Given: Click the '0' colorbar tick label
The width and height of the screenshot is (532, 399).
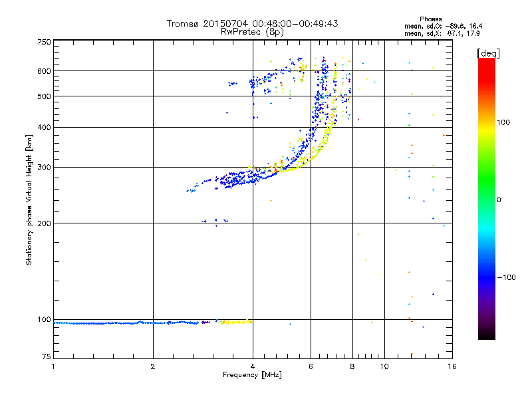Looking at the screenshot, I should tap(499, 200).
